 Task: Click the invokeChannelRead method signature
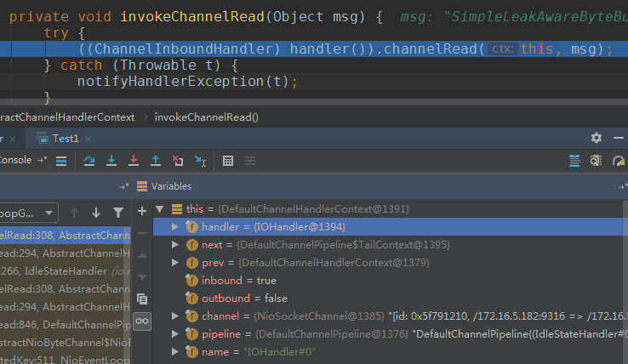click(196, 17)
